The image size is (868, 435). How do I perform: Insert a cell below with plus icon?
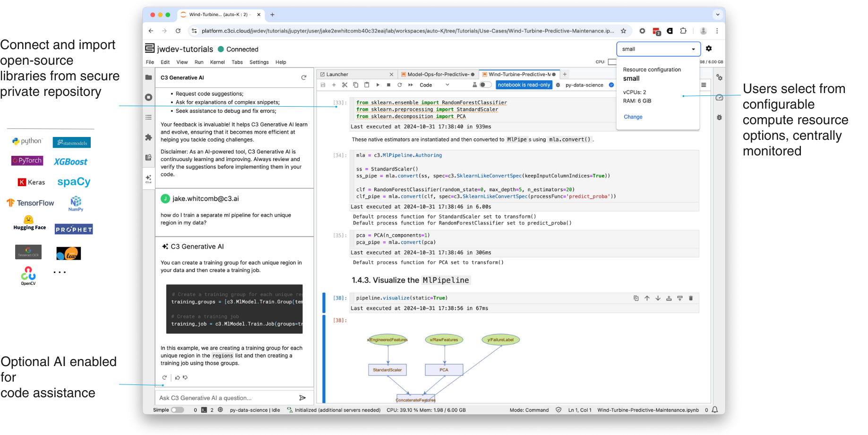pyautogui.click(x=334, y=85)
